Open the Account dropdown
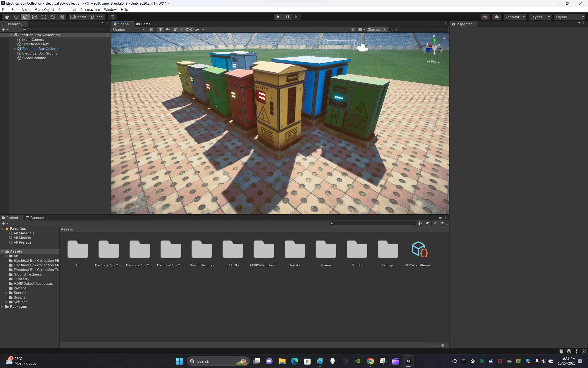Screen dimensions: 588x368 tap(515, 17)
